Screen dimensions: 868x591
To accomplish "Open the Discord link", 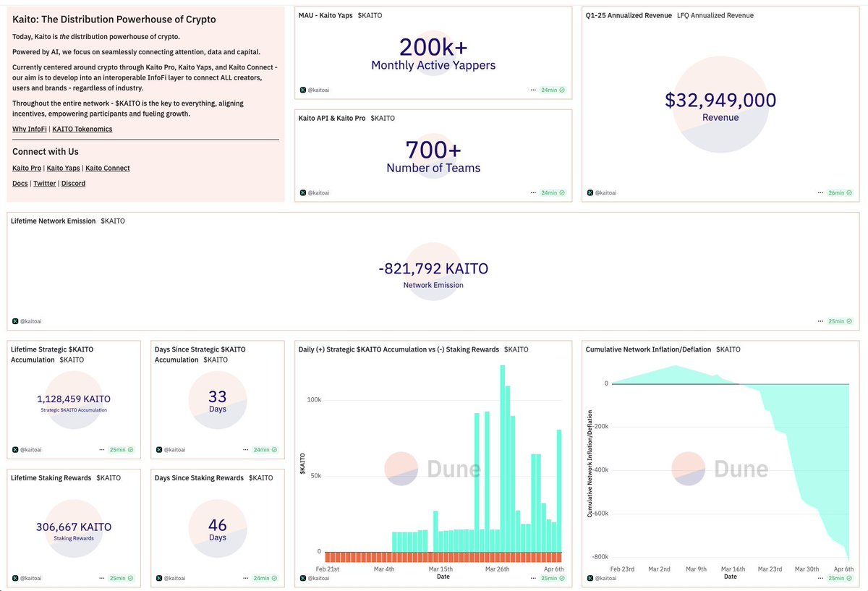I will [73, 183].
